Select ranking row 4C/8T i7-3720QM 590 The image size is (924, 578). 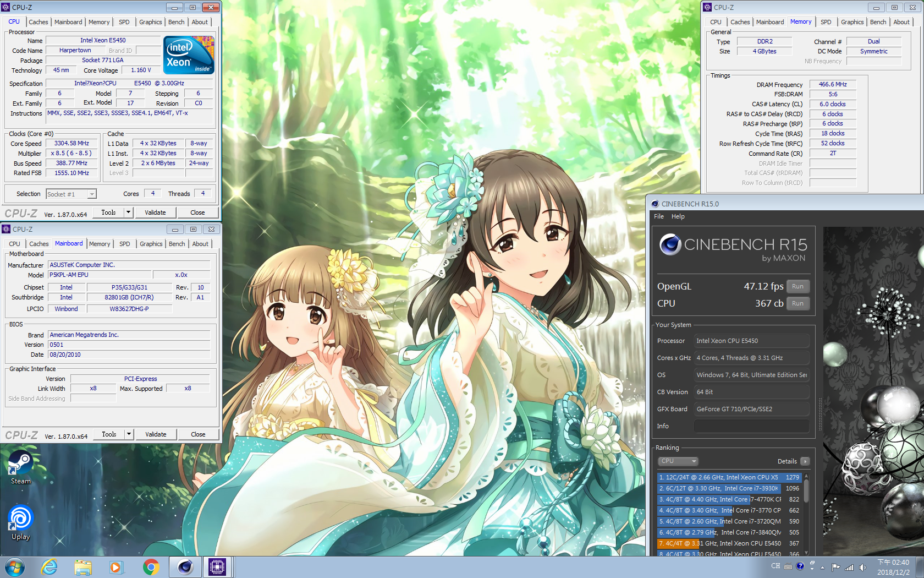[729, 521]
